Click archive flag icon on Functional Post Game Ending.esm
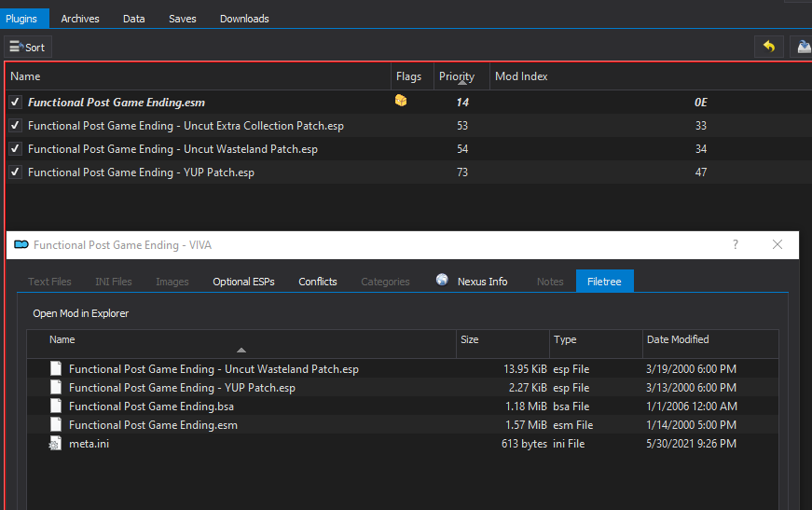This screenshot has width=812, height=510. pos(401,101)
